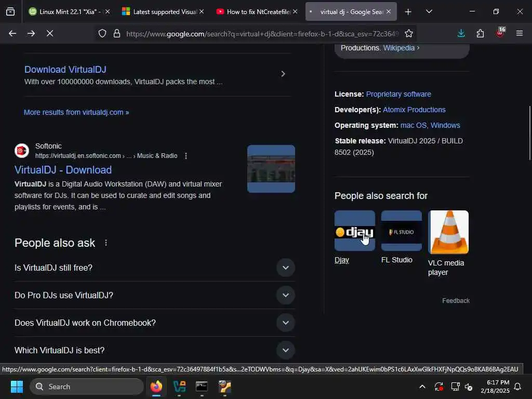The height and width of the screenshot is (399, 532).
Task: Open uBlock Origin extension icon
Action: click(500, 33)
